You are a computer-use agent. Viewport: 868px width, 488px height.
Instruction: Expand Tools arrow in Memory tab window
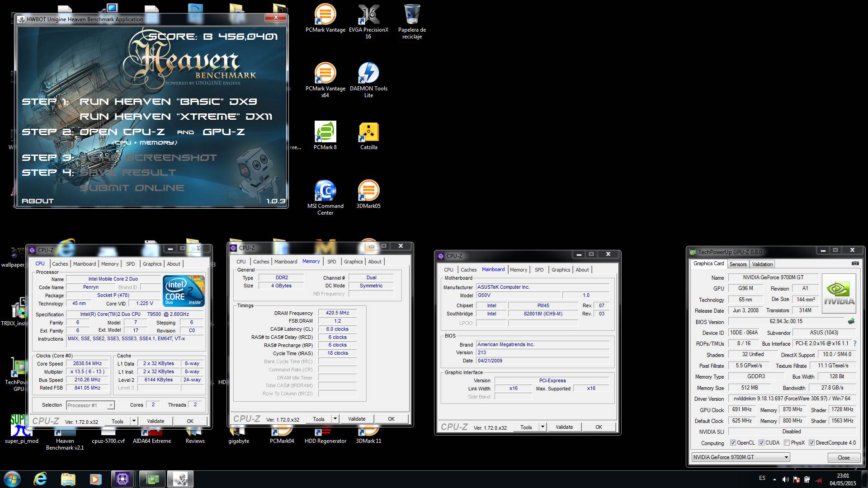335,419
